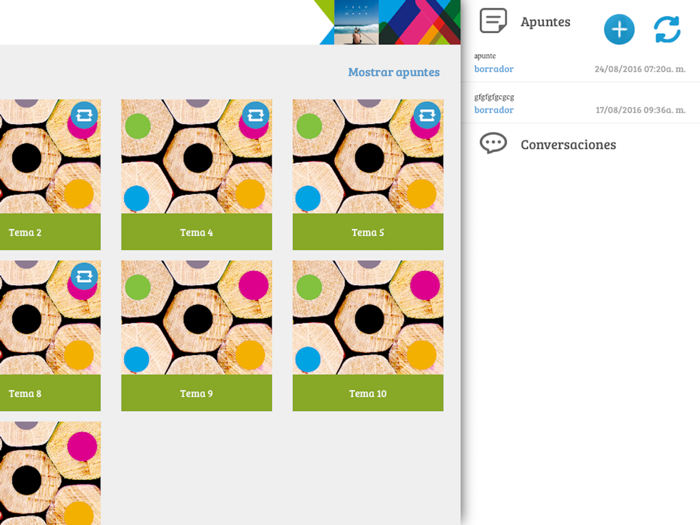Click the Tema 2 green label
The width and height of the screenshot is (700, 525).
(50, 232)
